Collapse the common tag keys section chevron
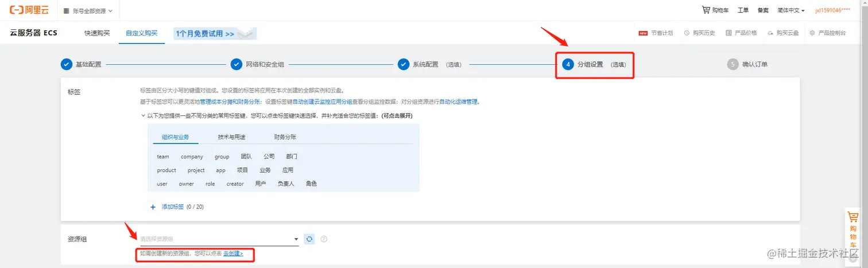 point(143,116)
